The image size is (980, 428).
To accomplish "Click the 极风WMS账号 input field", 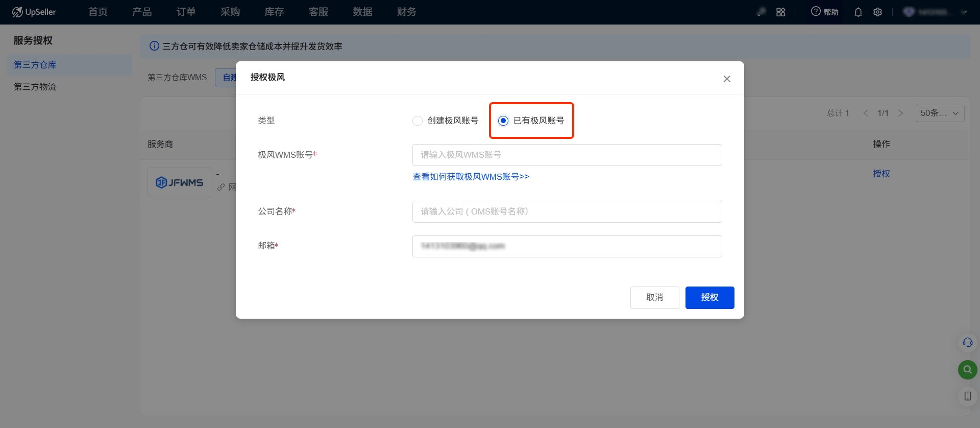I will click(x=567, y=155).
